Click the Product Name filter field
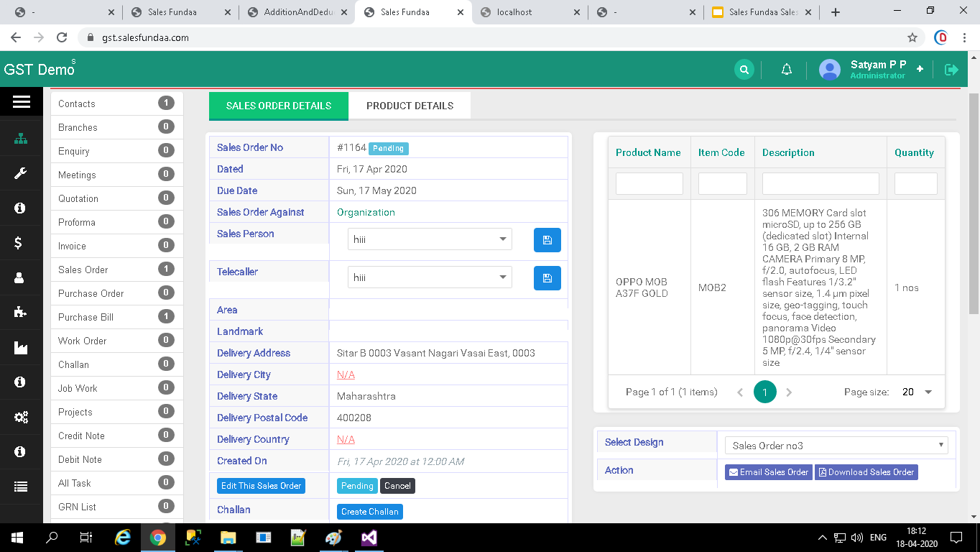The height and width of the screenshot is (552, 980). [649, 183]
